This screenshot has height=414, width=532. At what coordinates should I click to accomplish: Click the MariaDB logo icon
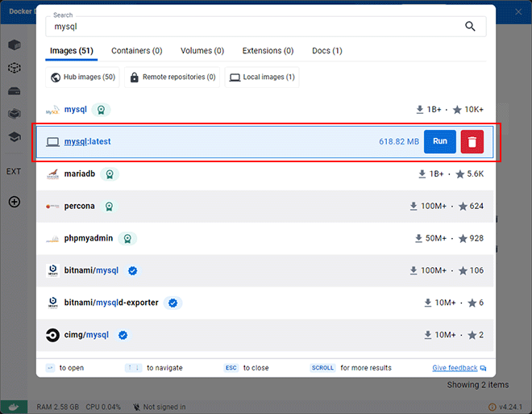point(52,174)
